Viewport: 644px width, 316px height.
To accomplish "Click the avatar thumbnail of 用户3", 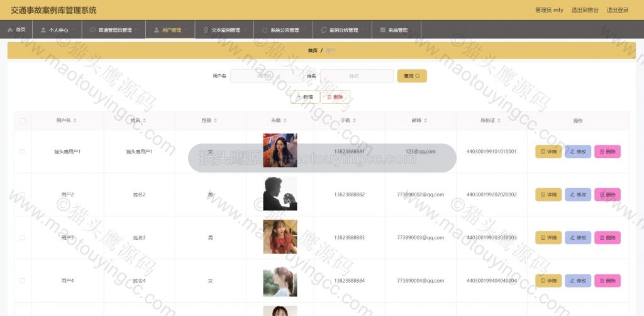I will [280, 237].
